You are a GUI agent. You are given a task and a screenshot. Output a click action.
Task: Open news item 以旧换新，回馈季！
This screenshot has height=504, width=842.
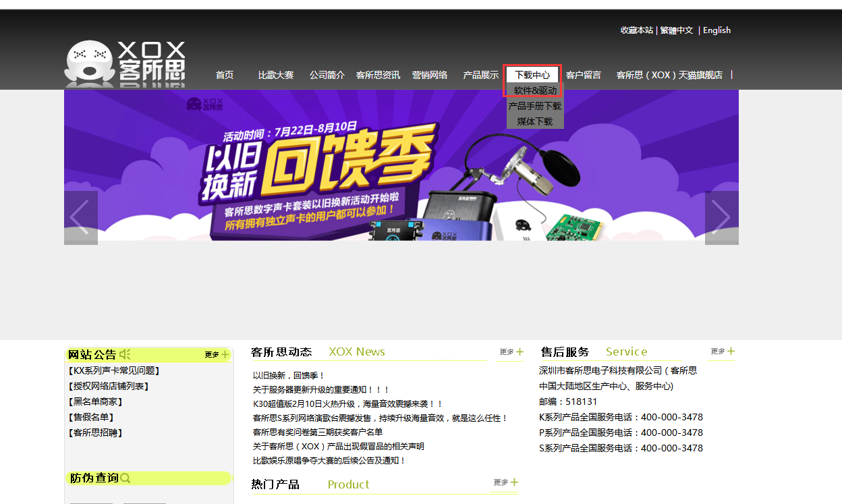coord(289,375)
